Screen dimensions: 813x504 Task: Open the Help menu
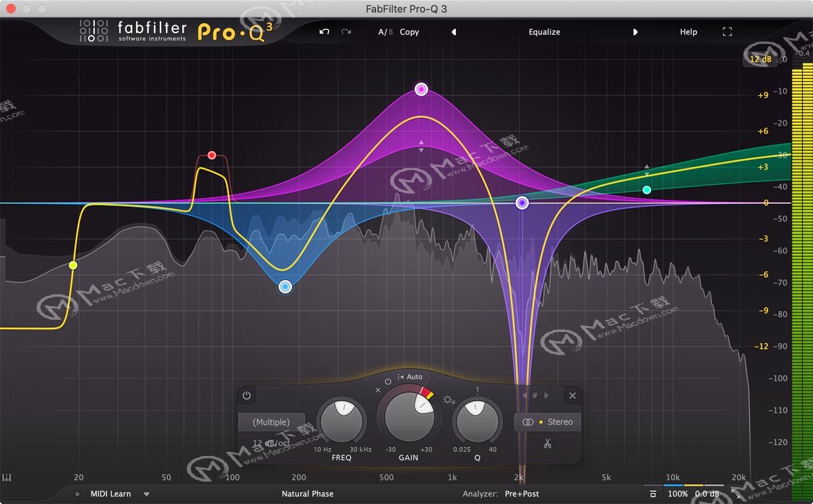tap(688, 32)
